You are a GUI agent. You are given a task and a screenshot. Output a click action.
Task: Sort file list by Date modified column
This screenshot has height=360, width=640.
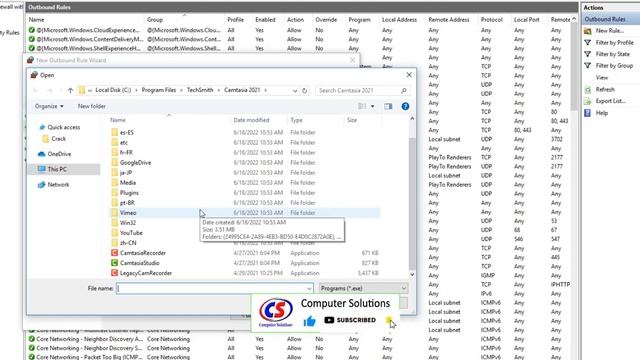point(251,120)
